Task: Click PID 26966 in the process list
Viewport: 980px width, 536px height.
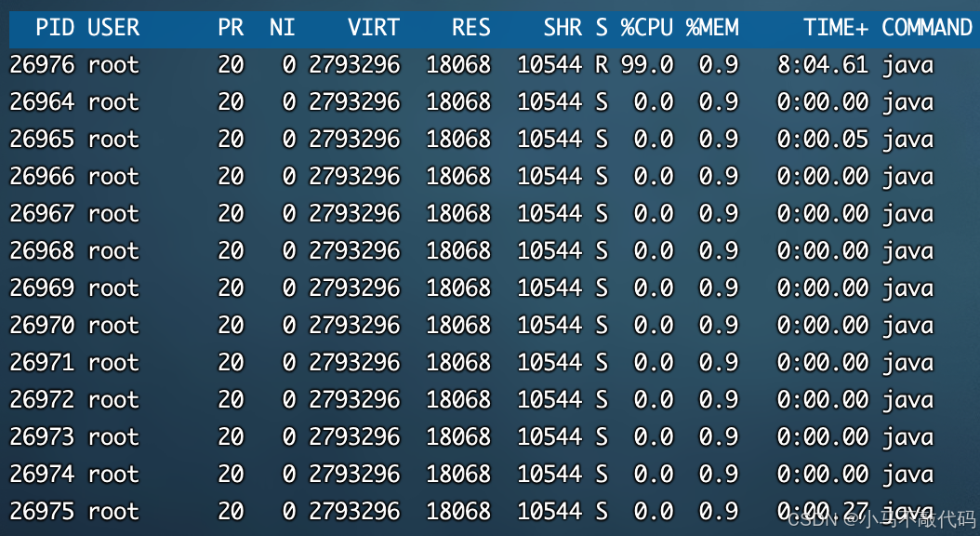Action: [x=42, y=177]
